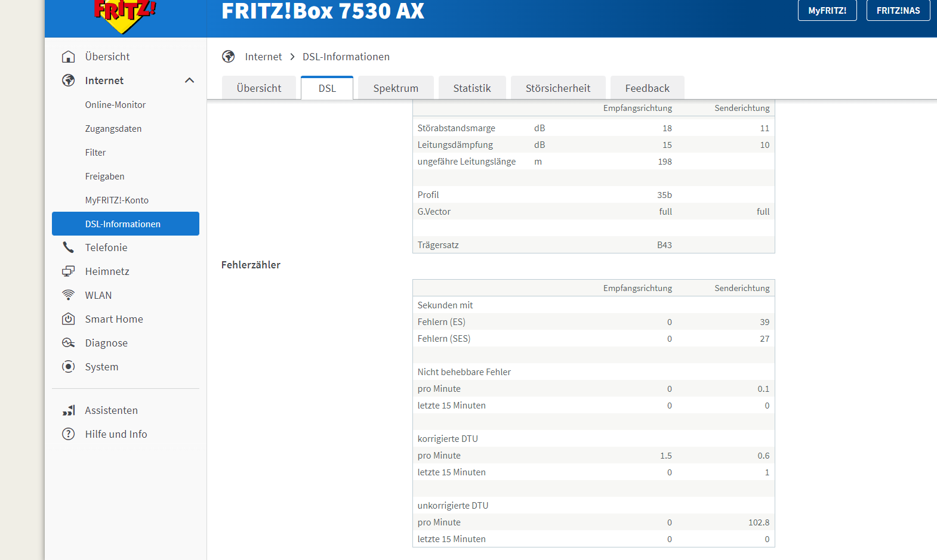This screenshot has width=937, height=560.
Task: Click the korrigierte DTU pro Minute value 1.5
Action: [x=666, y=456]
